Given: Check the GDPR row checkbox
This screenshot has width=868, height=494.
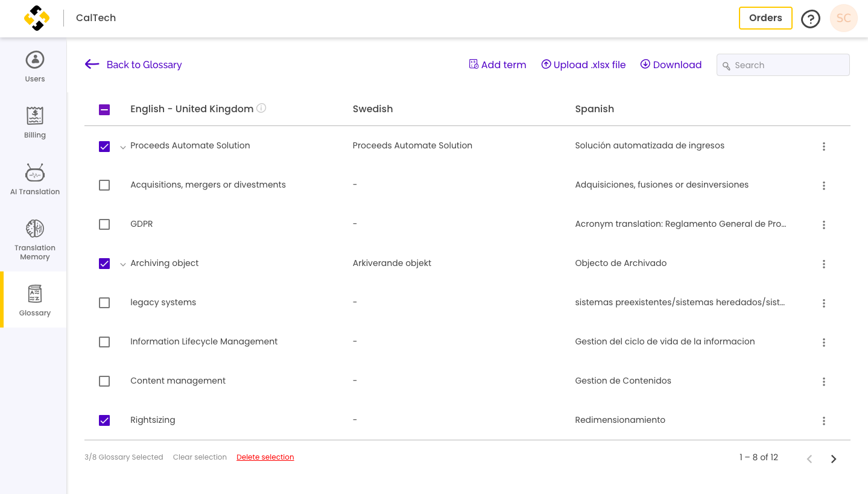Looking at the screenshot, I should pos(104,224).
